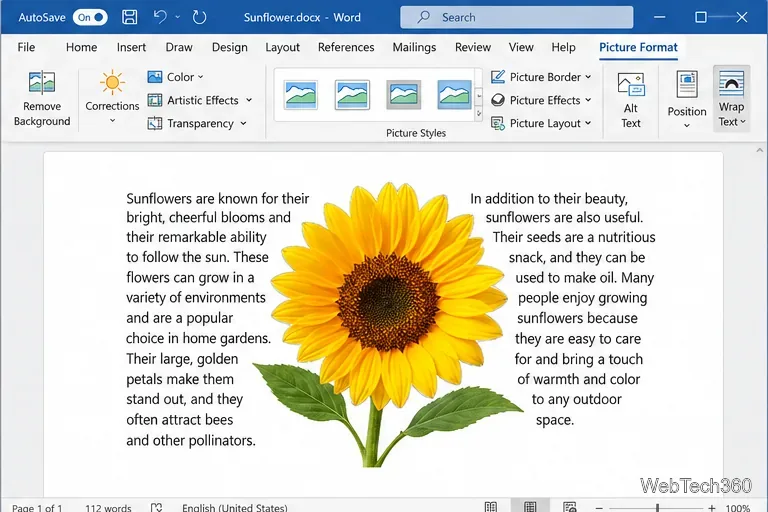Select the sunflower picture in the document
The width and height of the screenshot is (768, 512).
click(x=388, y=324)
